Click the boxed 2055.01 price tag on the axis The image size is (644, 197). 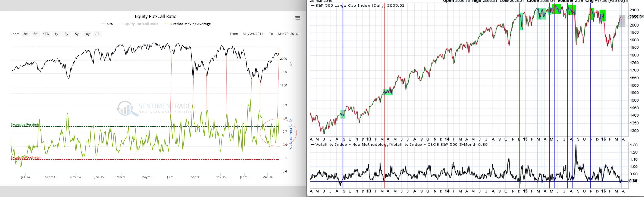tap(636, 17)
